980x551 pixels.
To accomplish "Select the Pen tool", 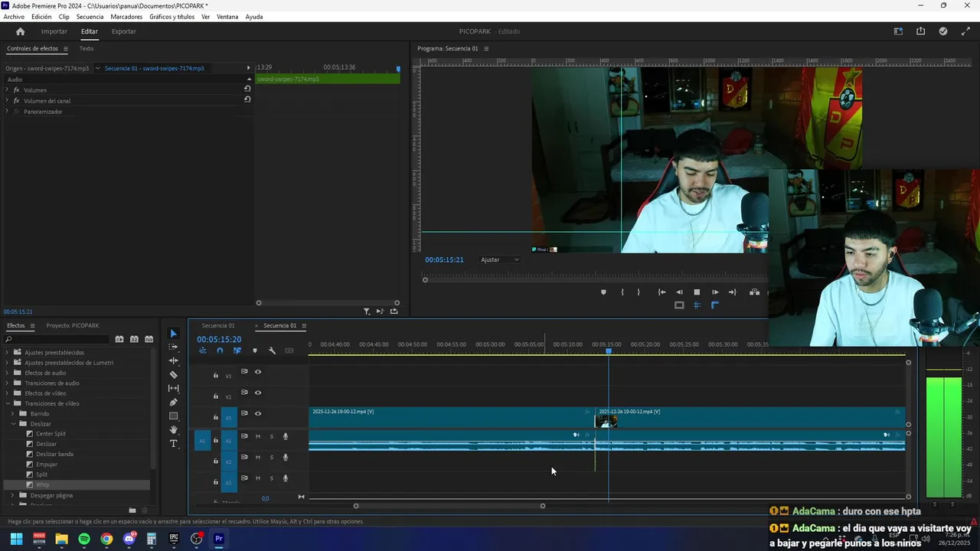I will (x=173, y=402).
